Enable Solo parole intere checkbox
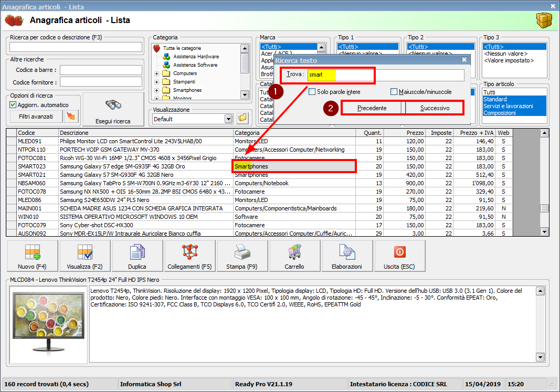This screenshot has width=560, height=392. 312,92
